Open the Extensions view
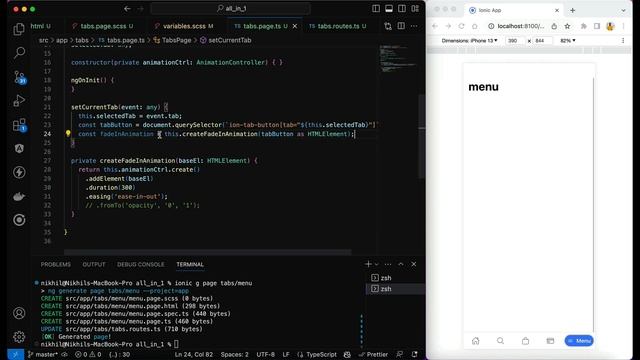The height and width of the screenshot is (360, 640). (x=19, y=124)
